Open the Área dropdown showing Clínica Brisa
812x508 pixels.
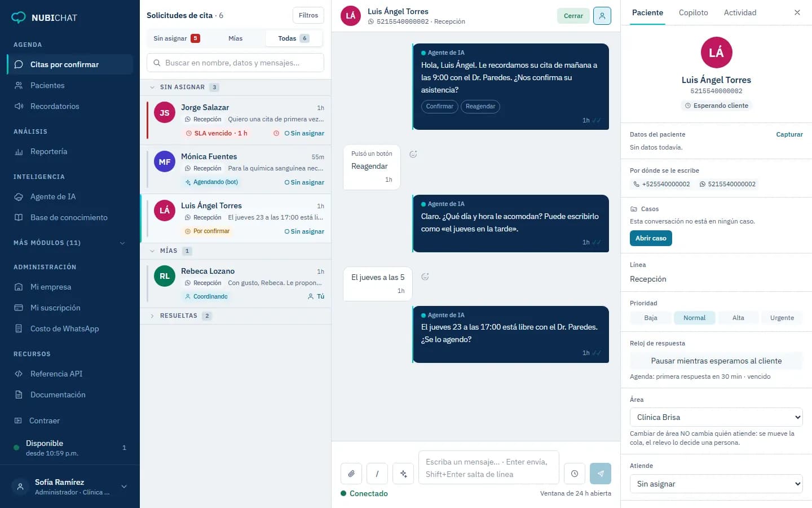716,417
